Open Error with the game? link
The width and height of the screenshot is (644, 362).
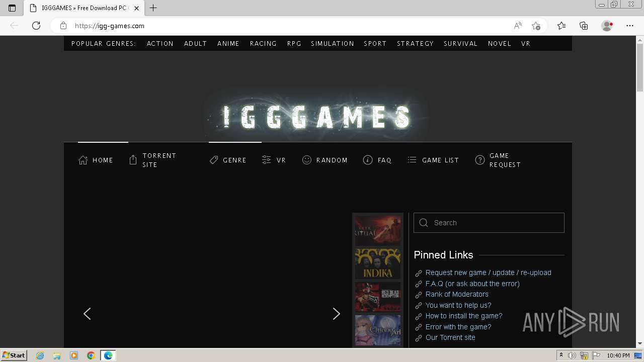(x=458, y=327)
